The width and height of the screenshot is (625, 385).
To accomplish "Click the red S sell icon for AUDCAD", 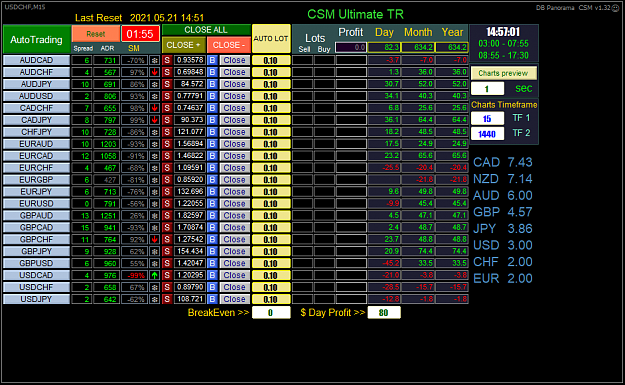I will tap(167, 60).
